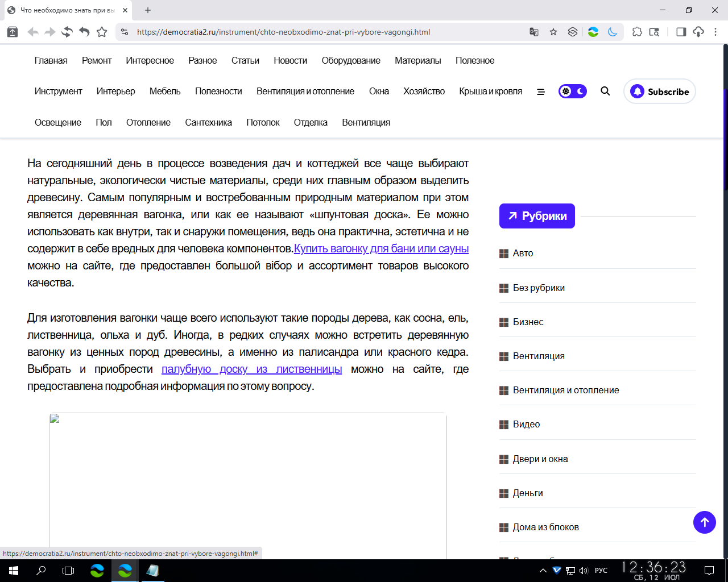Open site settings icon in address bar
The image size is (728, 582).
[125, 32]
